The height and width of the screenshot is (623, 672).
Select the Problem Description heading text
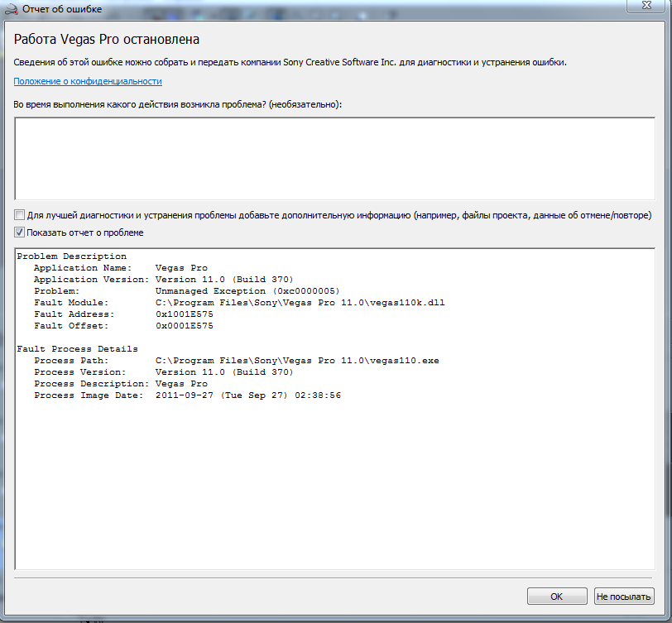(x=71, y=256)
